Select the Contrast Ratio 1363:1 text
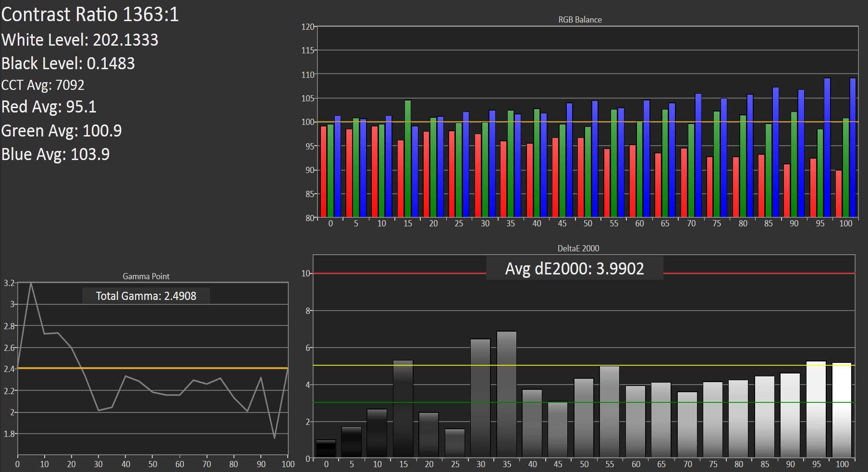This screenshot has height=472, width=868. pyautogui.click(x=90, y=14)
